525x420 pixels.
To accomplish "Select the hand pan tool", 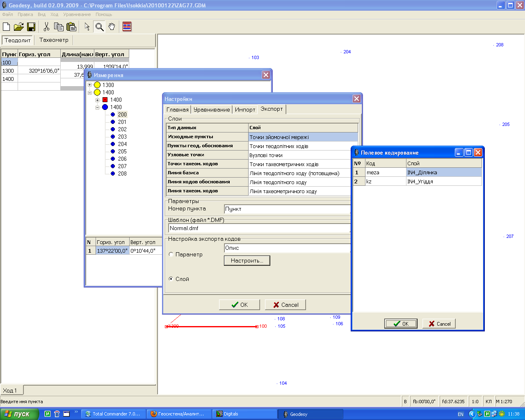I will click(x=112, y=27).
